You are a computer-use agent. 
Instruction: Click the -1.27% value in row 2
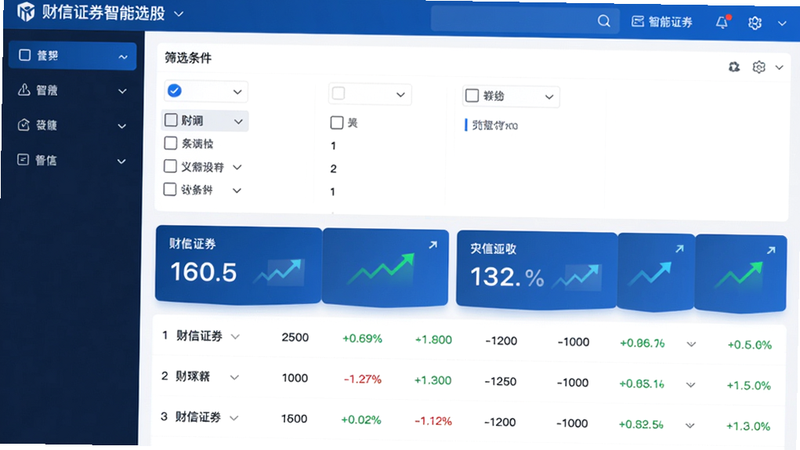tap(362, 380)
